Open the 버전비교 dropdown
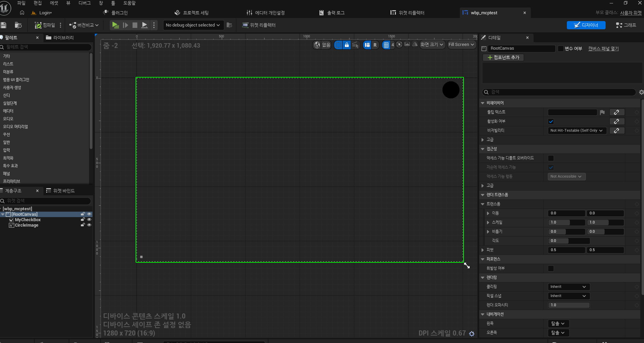Screen dimensions: 644x343 tap(84, 25)
